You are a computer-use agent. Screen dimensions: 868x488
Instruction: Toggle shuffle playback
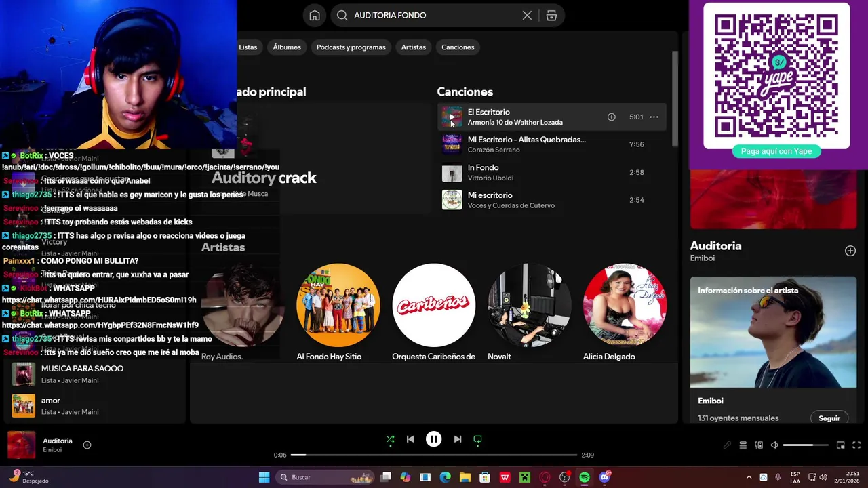tap(390, 439)
